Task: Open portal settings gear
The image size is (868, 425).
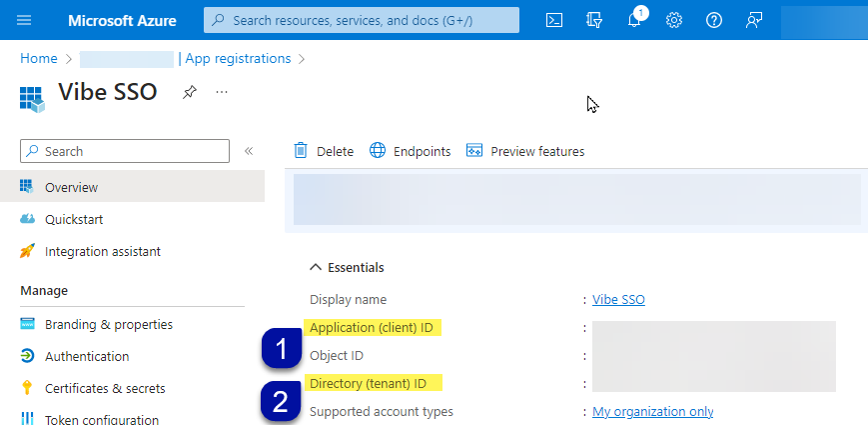Action: 673,21
